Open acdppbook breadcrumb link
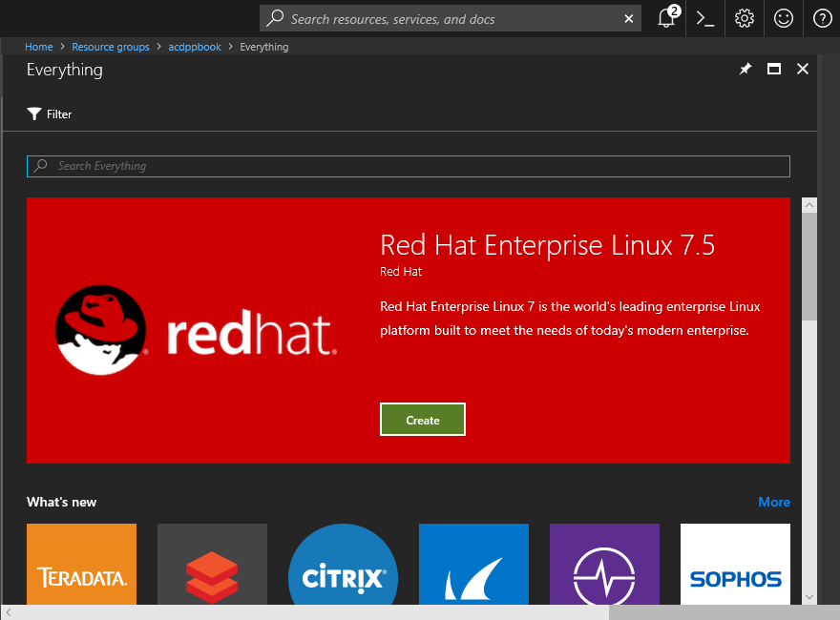This screenshot has height=620, width=840. (195, 47)
